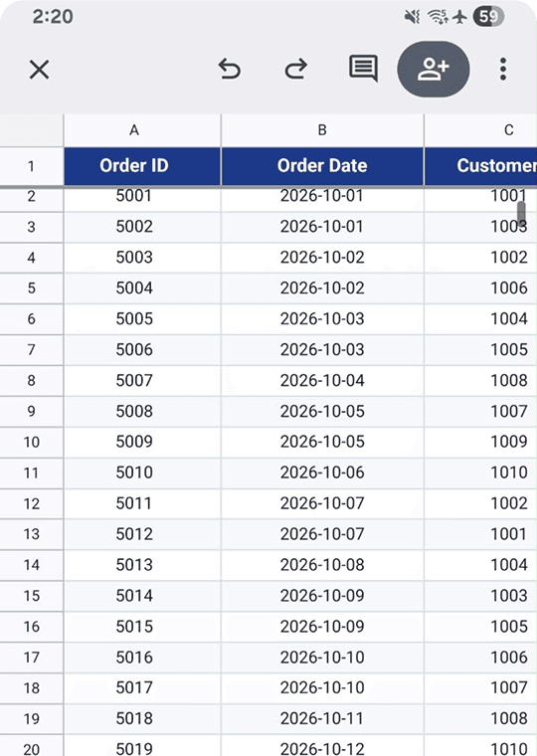Select the Order Date header cell

pos(322,166)
